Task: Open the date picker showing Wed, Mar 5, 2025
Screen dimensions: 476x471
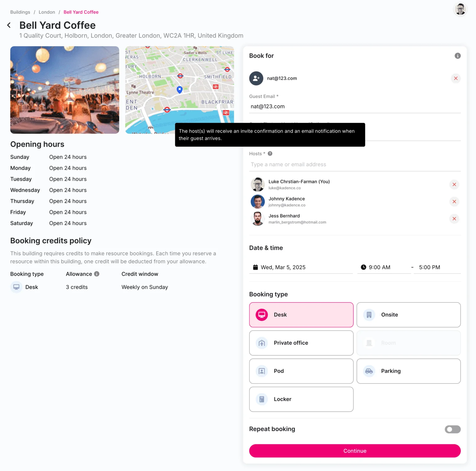Action: [x=301, y=267]
